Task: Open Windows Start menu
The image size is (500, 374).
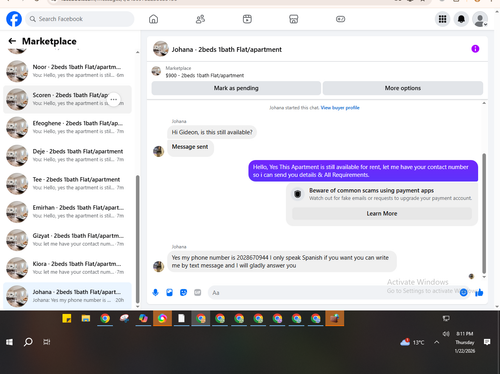Action: tap(9, 342)
